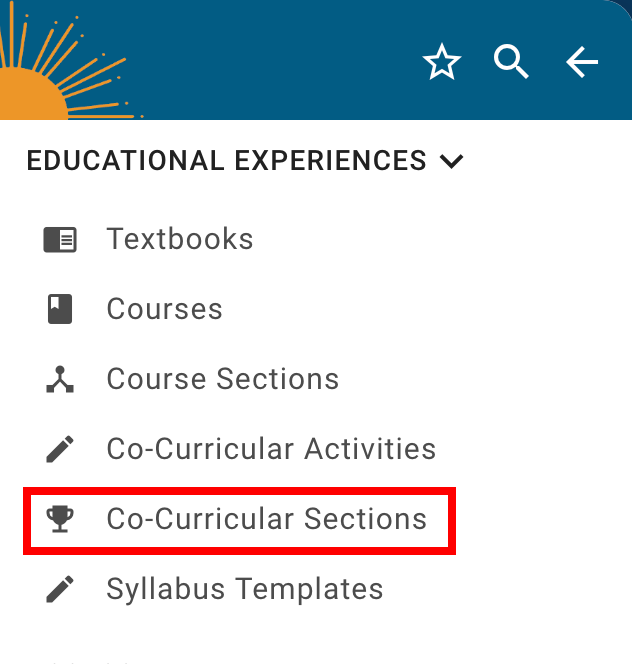Select Co-Curricular Activities
Image resolution: width=632 pixels, height=664 pixels.
[271, 450]
